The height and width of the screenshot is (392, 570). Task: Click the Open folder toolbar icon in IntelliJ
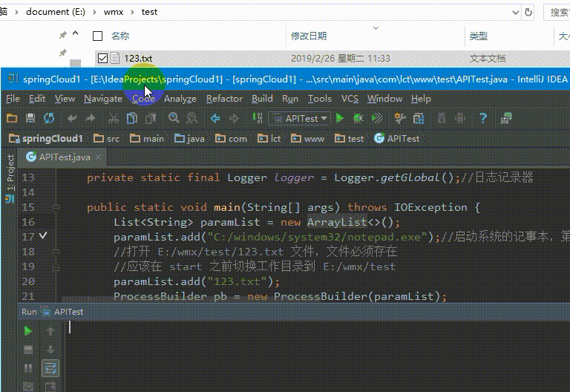[x=12, y=118]
